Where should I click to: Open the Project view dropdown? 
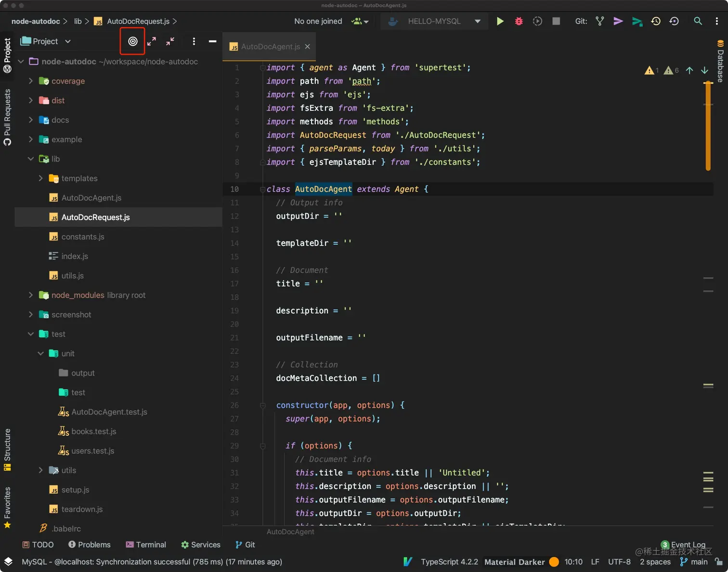point(45,41)
